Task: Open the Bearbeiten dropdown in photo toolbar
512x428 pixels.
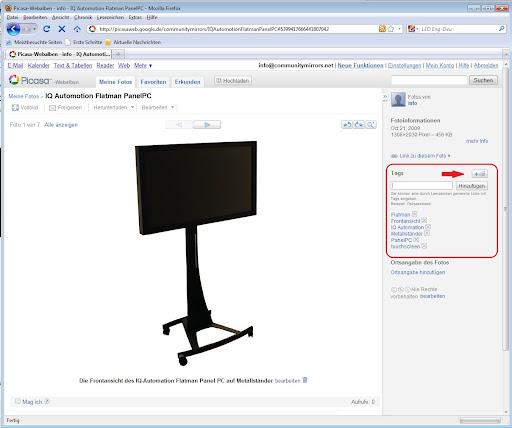Action: 158,107
